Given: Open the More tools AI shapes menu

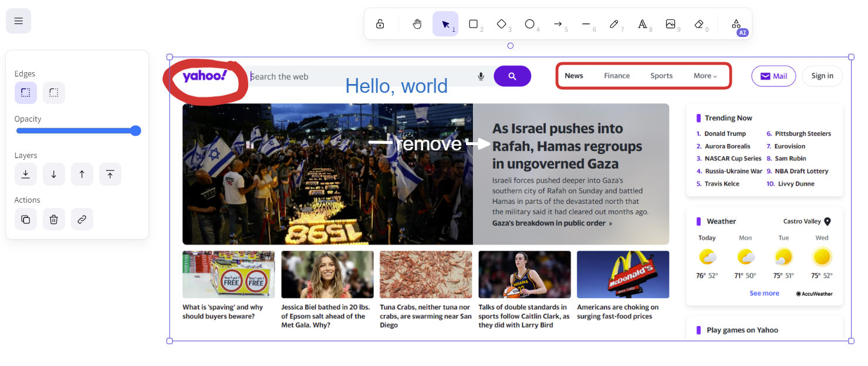Looking at the screenshot, I should 736,24.
